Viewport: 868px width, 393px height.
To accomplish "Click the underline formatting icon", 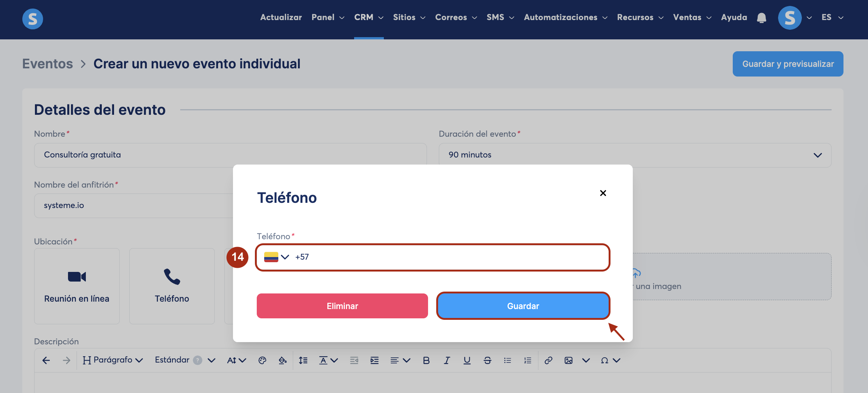I will (467, 360).
